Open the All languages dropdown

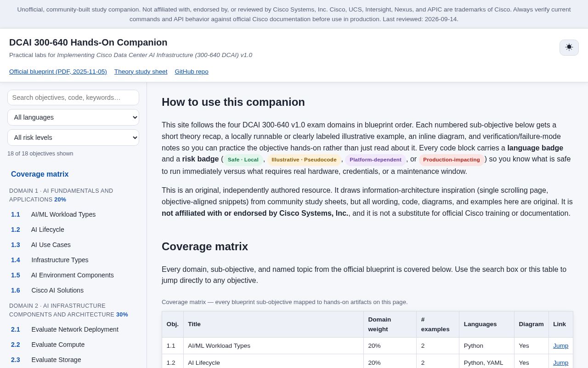[x=73, y=117]
